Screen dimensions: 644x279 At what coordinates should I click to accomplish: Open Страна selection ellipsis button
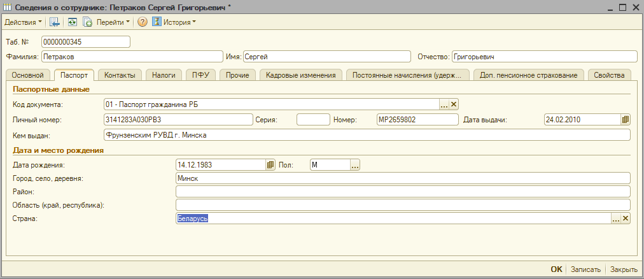[x=615, y=218]
